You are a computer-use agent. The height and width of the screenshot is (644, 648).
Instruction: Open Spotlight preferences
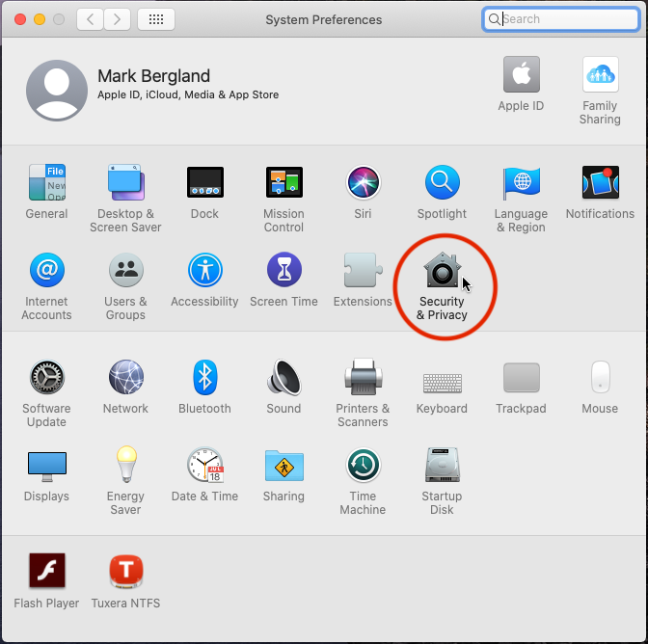click(443, 182)
